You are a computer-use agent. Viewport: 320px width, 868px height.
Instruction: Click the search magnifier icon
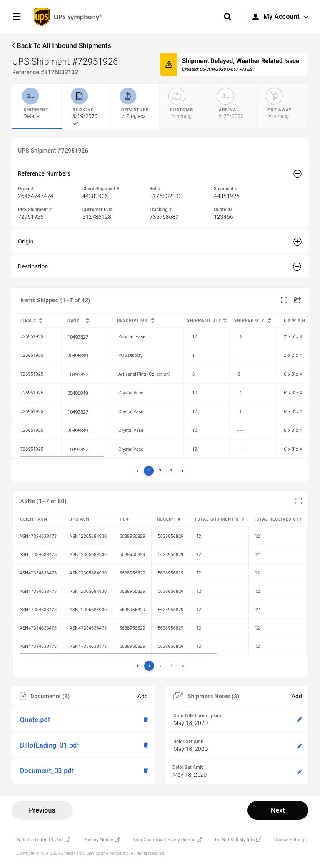[x=227, y=17]
